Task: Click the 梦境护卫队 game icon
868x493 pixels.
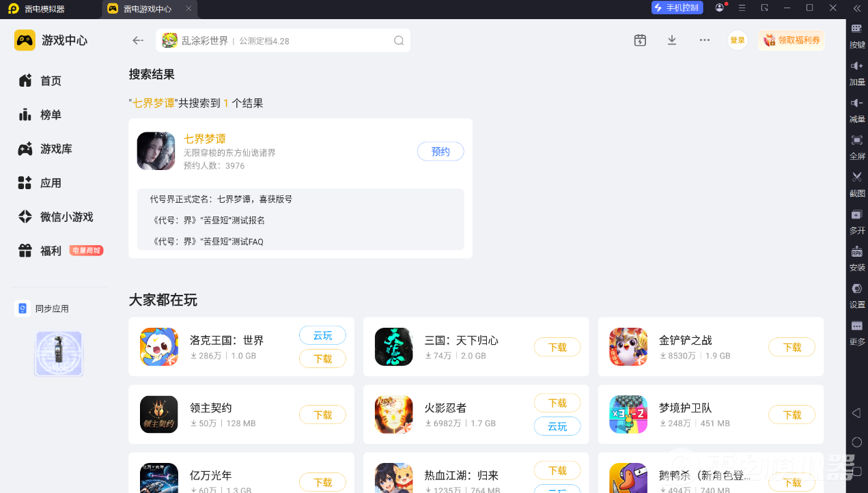Action: 628,414
